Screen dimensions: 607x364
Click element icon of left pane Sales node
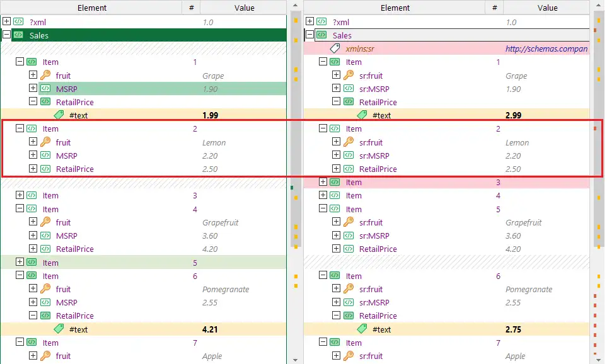point(18,35)
